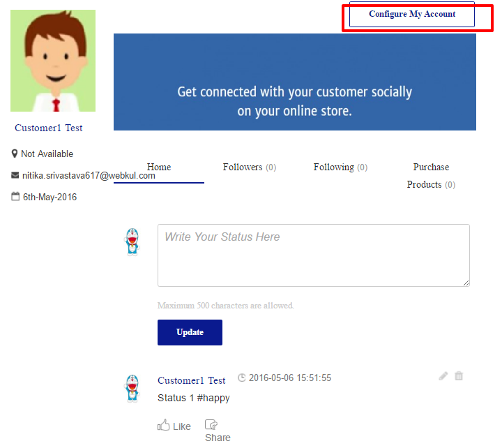Switch to the Followers tab
502x448 pixels.
point(249,167)
